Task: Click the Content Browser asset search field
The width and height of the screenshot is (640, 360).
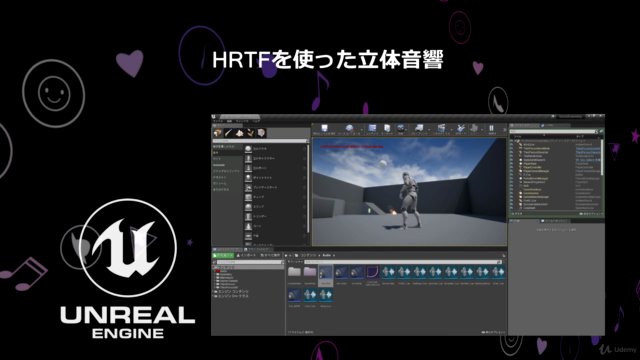Action: [x=403, y=262]
